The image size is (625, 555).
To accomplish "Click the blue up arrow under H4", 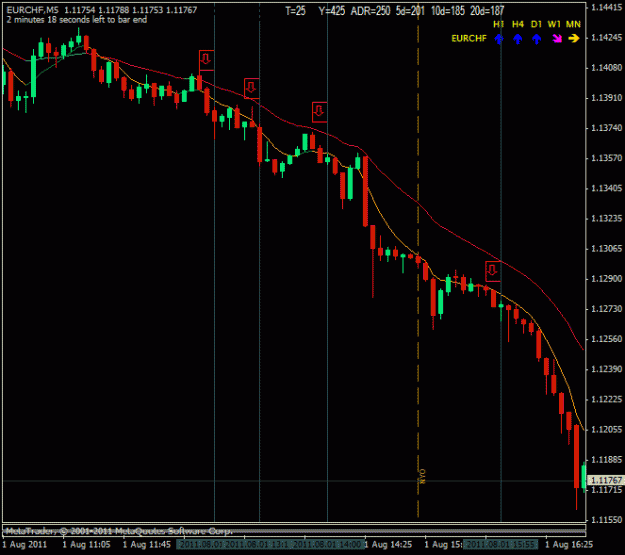I will [517, 39].
